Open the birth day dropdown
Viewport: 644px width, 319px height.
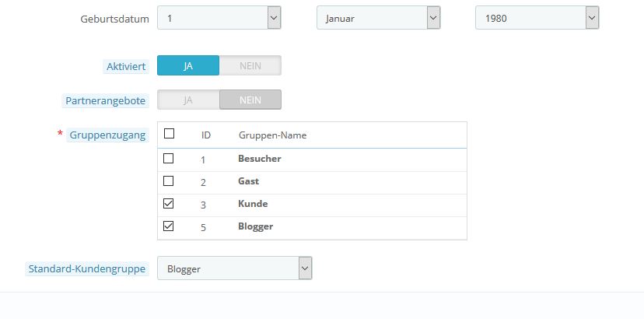pyautogui.click(x=219, y=18)
